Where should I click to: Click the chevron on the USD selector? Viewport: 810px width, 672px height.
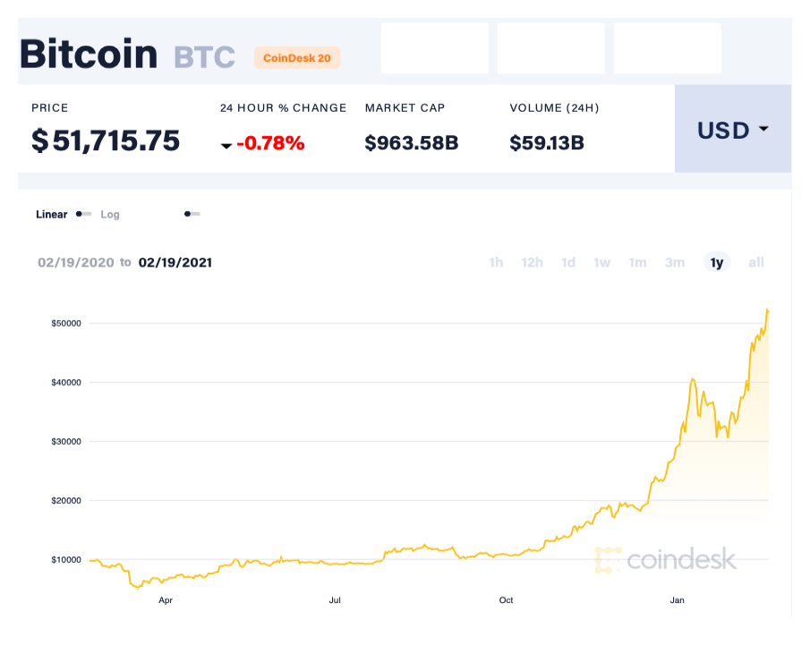pos(765,130)
